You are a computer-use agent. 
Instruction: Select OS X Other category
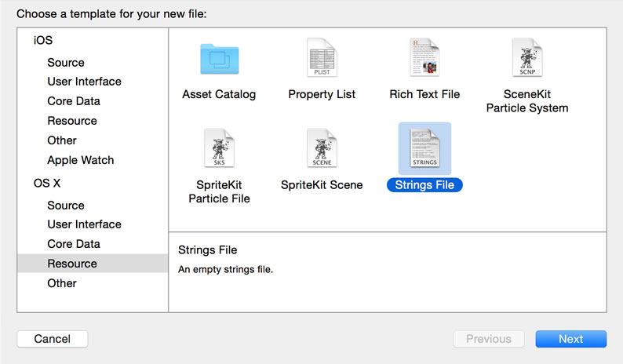(61, 283)
